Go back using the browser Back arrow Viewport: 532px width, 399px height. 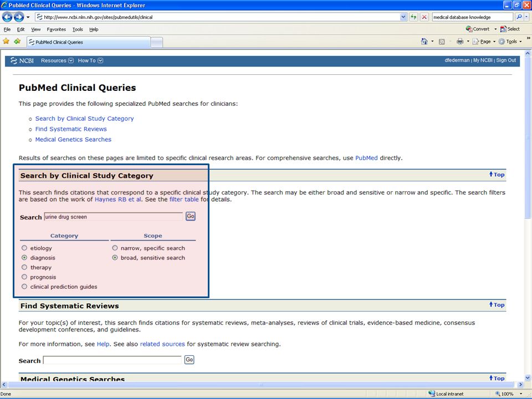click(x=7, y=17)
